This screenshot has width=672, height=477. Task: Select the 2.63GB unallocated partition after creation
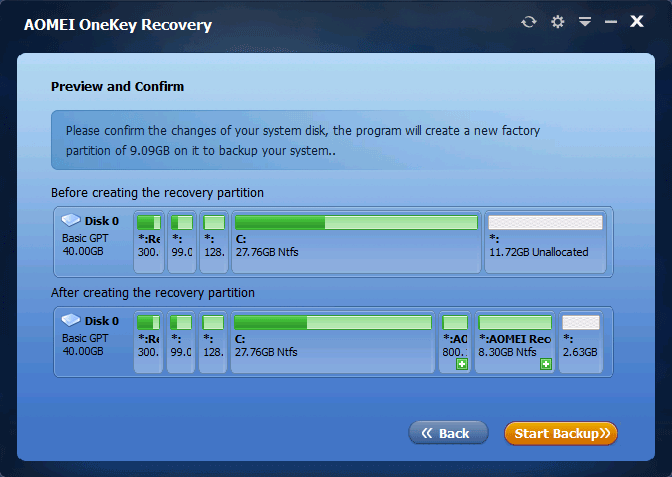[581, 342]
